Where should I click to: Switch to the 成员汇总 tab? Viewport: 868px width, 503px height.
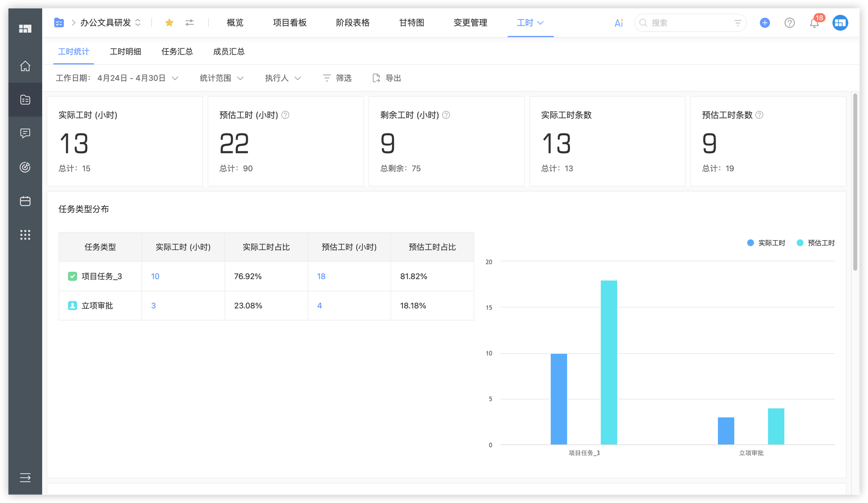click(x=228, y=51)
